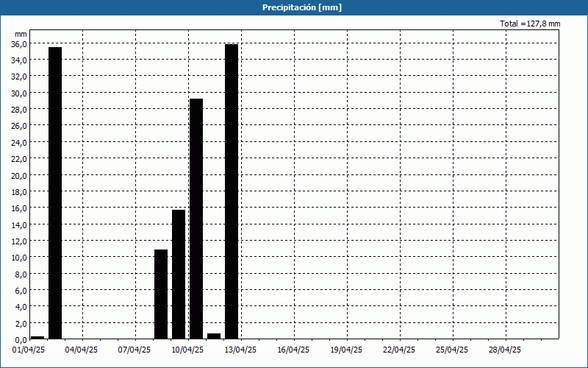
Task: Click the 25/04/25 x-axis date label
Action: click(x=452, y=350)
